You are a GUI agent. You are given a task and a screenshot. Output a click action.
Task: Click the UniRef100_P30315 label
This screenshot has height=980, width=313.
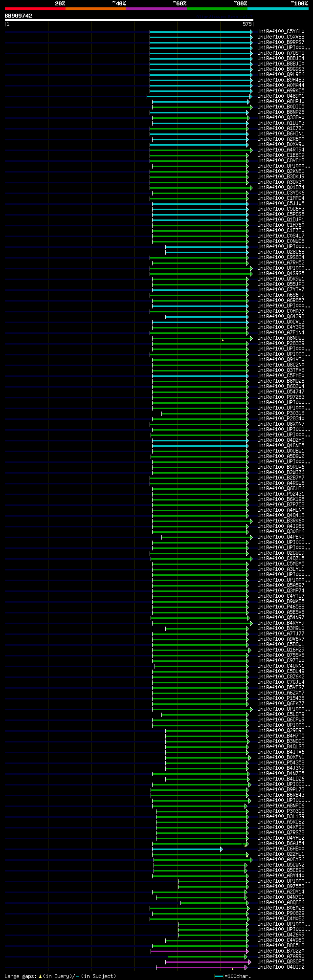[281, 811]
